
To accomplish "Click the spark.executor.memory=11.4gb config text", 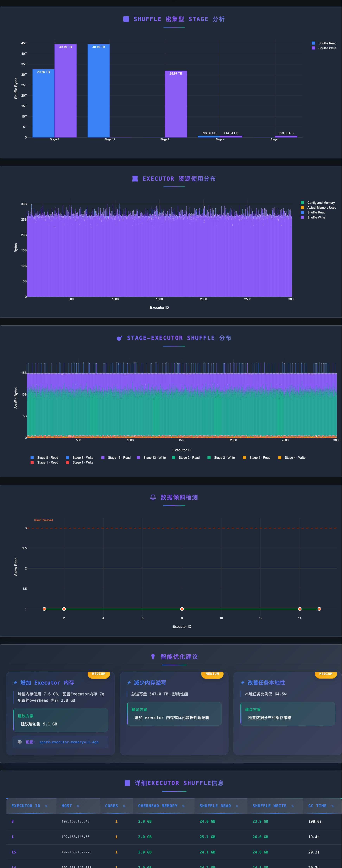I will (x=69, y=742).
